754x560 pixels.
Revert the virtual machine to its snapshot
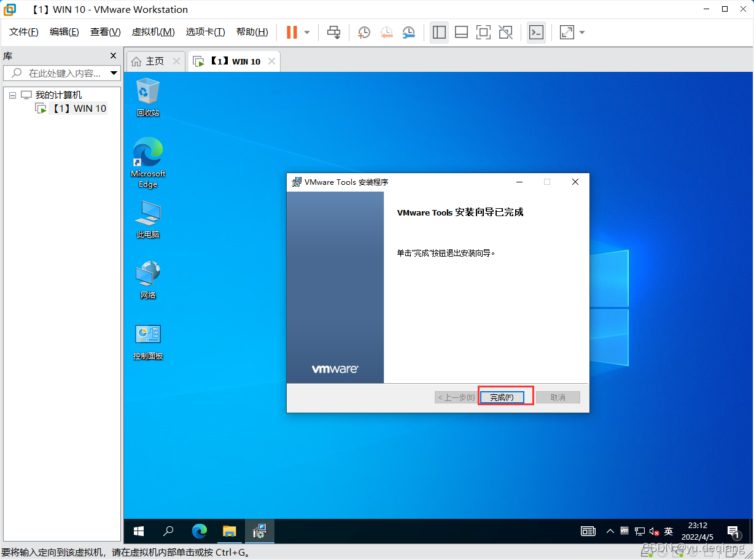click(386, 32)
